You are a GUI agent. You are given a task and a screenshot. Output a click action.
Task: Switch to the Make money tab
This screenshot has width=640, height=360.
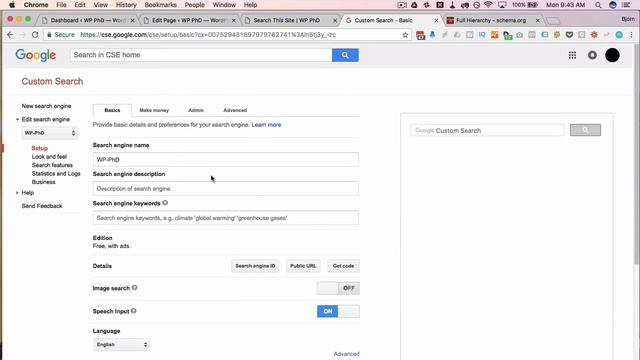pyautogui.click(x=154, y=110)
